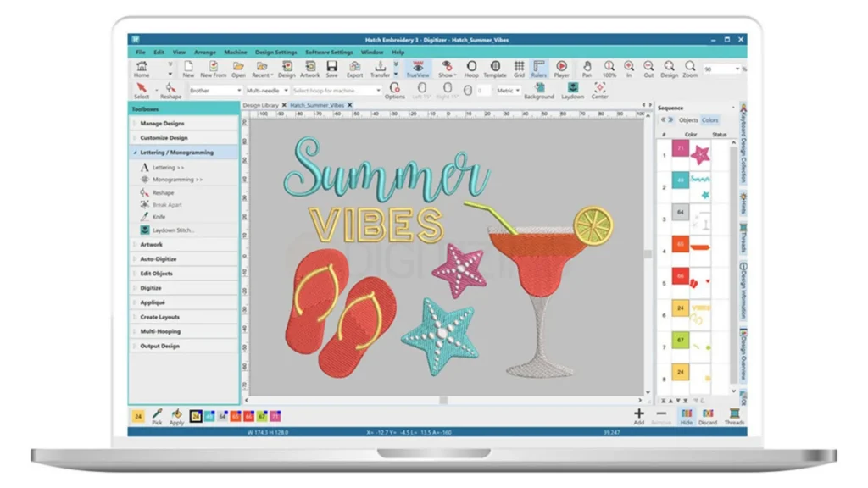
Task: Toggle TrueView display
Action: [x=417, y=69]
